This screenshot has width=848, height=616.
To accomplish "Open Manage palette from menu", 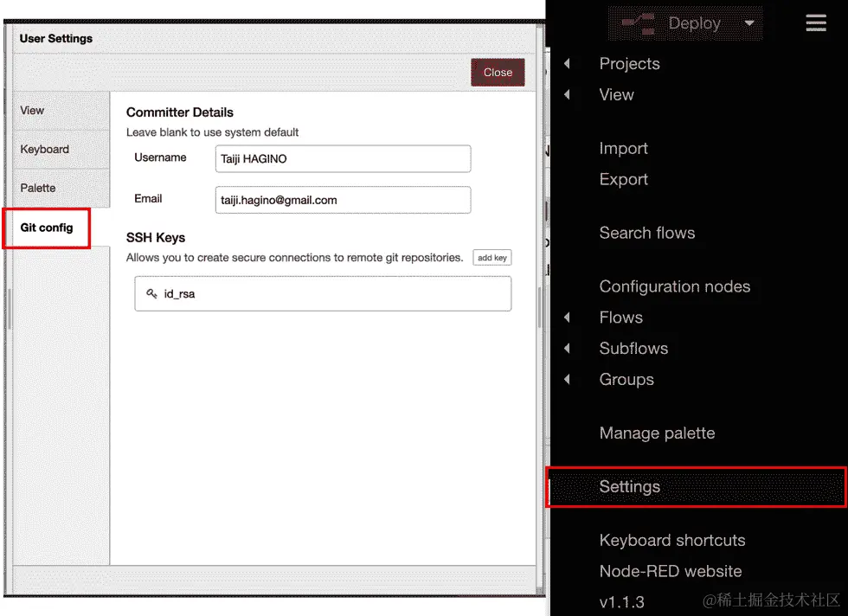I will (657, 433).
